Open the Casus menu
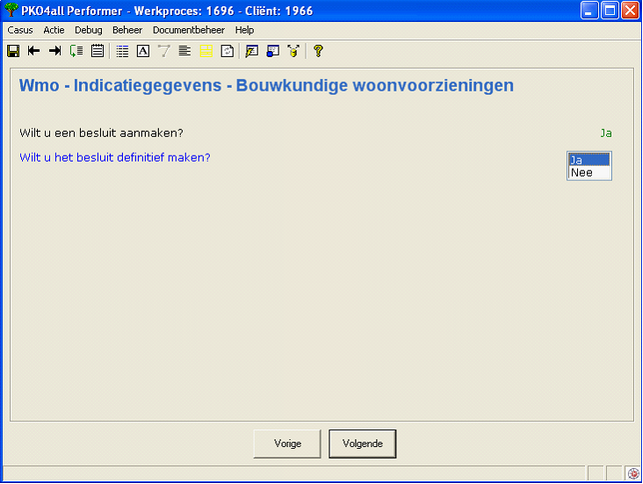The width and height of the screenshot is (643, 484). 20,30
